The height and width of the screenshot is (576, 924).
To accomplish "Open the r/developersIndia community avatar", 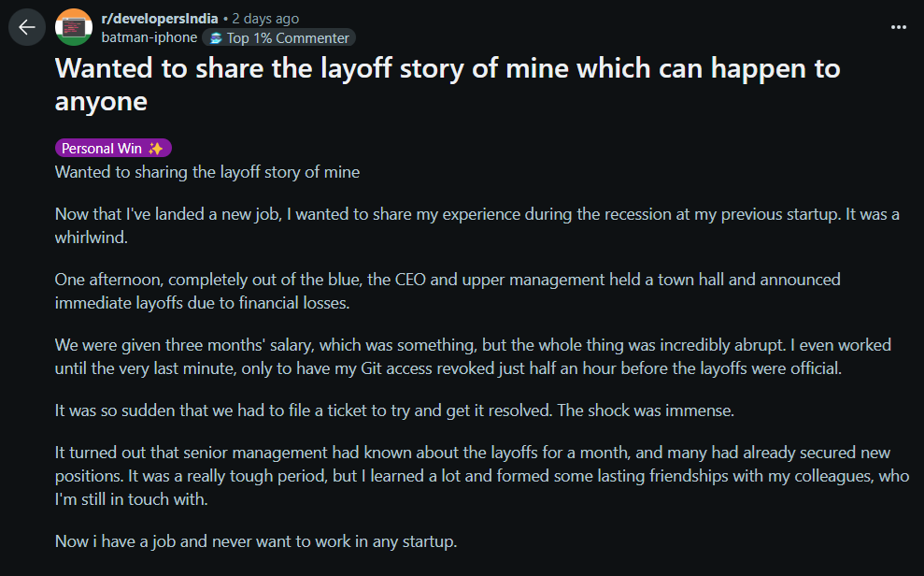I will click(74, 27).
